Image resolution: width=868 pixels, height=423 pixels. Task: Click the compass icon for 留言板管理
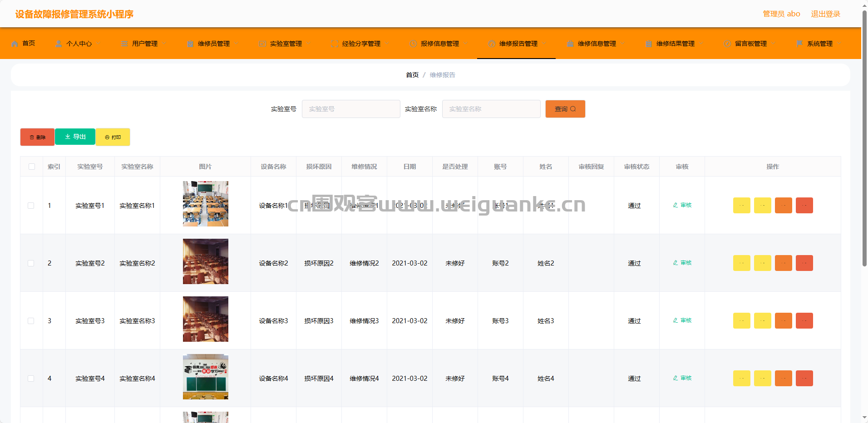tap(727, 44)
